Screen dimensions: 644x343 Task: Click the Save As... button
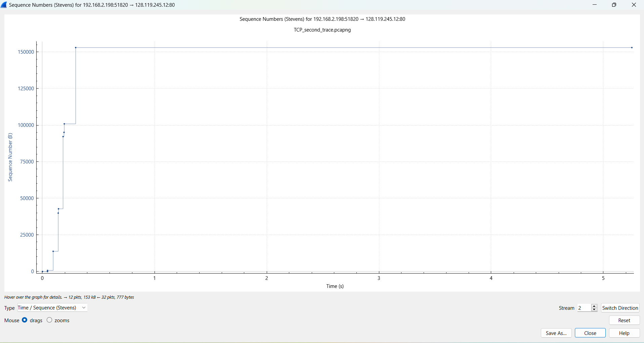pyautogui.click(x=556, y=333)
